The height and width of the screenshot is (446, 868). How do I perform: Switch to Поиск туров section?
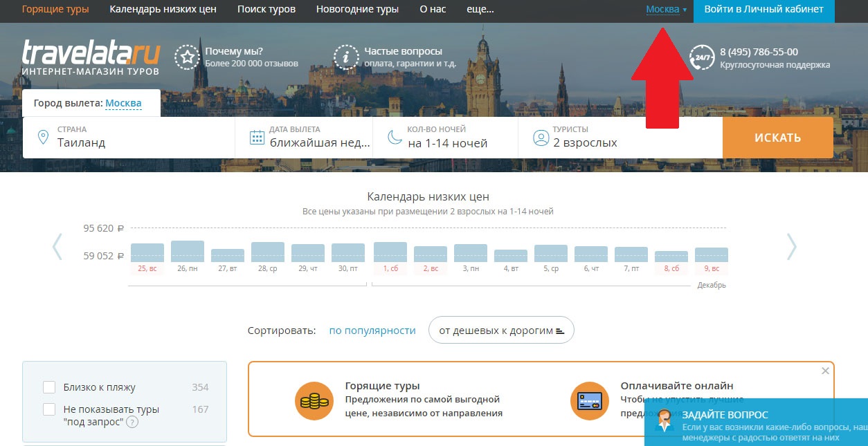point(266,10)
